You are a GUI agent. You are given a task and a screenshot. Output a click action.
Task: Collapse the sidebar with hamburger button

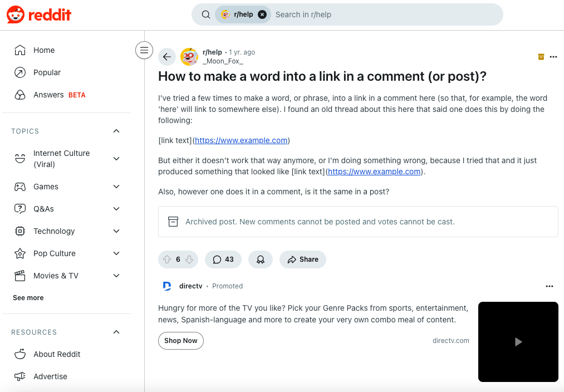[144, 50]
